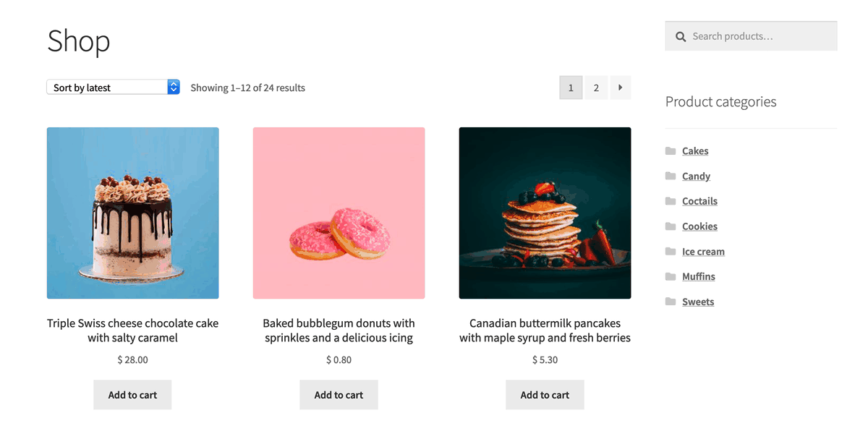Open the Coctails category link
The height and width of the screenshot is (434, 868).
pyautogui.click(x=699, y=201)
